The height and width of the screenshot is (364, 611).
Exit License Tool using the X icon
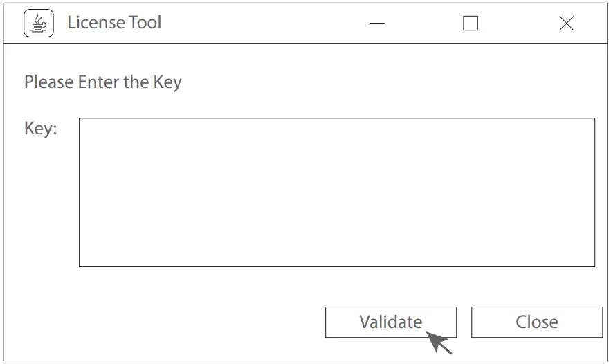566,24
